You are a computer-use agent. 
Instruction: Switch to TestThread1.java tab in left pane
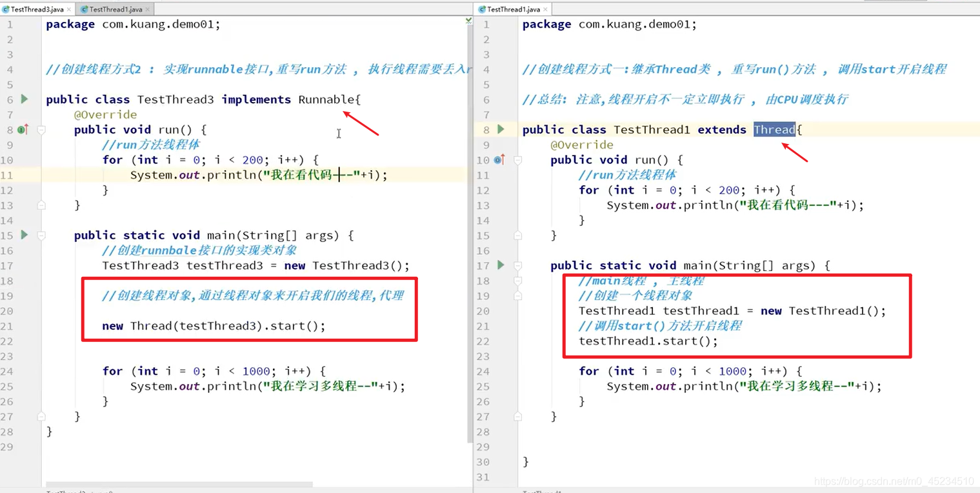(115, 10)
